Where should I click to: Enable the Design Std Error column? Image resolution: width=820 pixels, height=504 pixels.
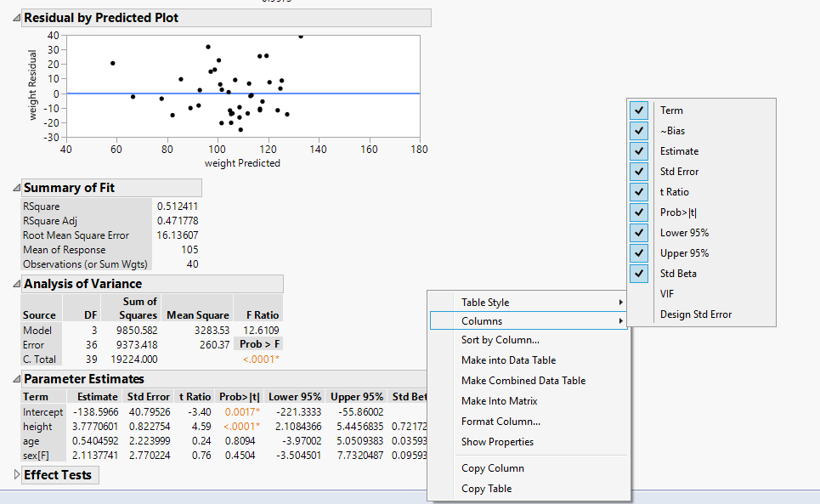coord(695,314)
